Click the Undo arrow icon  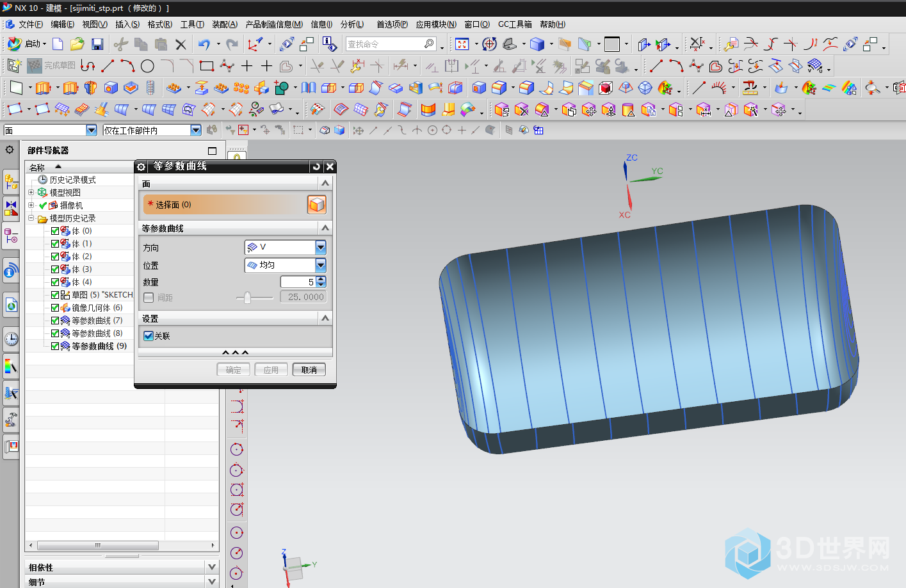coord(204,44)
